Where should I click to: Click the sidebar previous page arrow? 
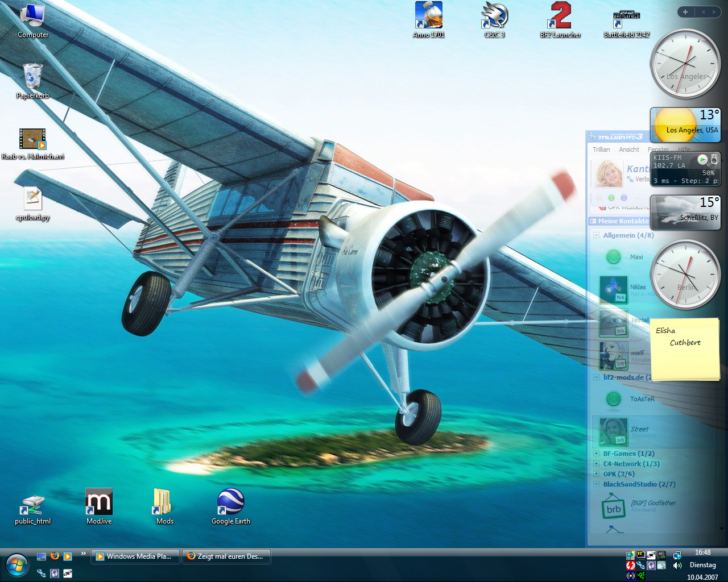(x=702, y=12)
